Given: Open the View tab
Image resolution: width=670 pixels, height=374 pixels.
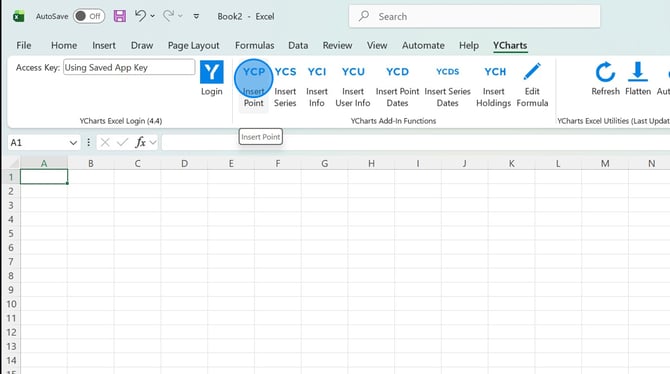Looking at the screenshot, I should 377,45.
